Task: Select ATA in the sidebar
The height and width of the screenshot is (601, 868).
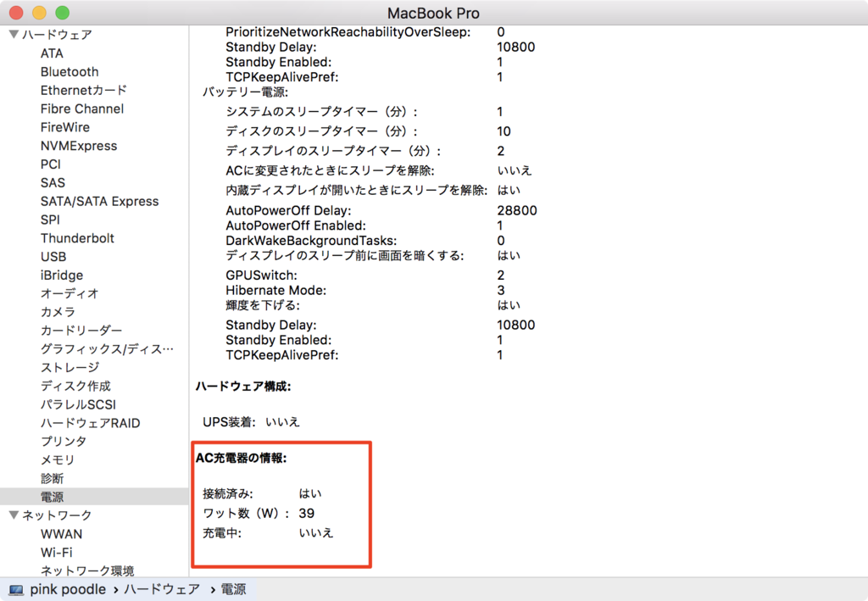Action: (52, 53)
